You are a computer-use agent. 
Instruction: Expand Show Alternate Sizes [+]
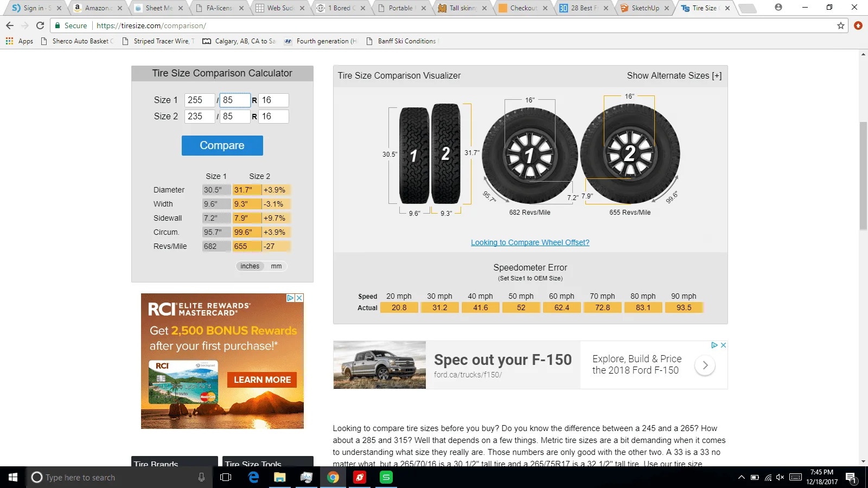pyautogui.click(x=674, y=76)
